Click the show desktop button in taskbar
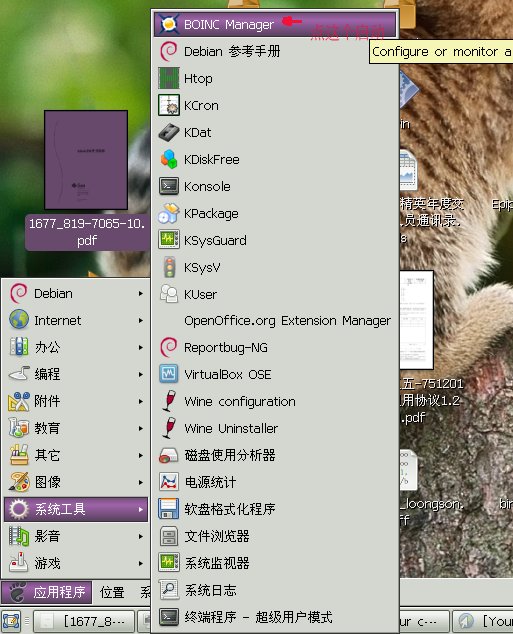This screenshot has width=513, height=634. tap(11, 621)
